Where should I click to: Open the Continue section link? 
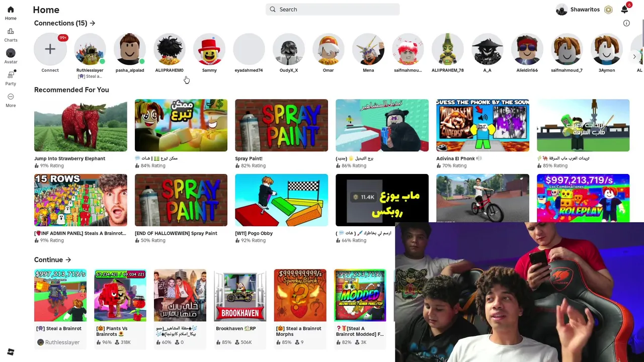[52, 260]
